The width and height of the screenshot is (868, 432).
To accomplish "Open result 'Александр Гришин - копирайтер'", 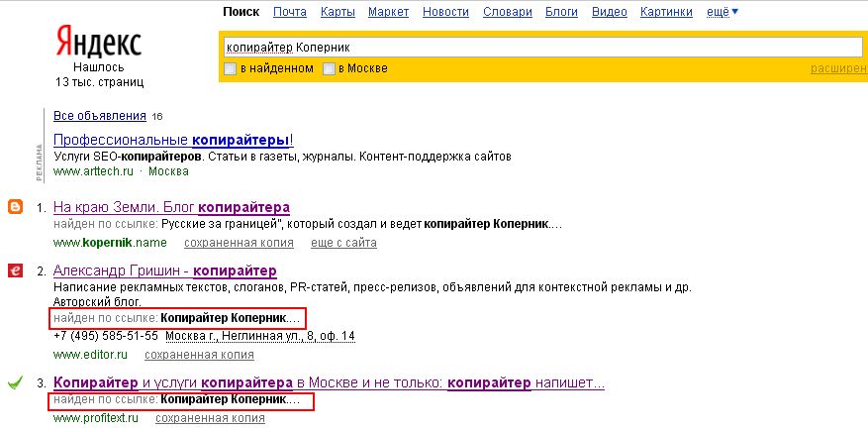I will click(165, 271).
